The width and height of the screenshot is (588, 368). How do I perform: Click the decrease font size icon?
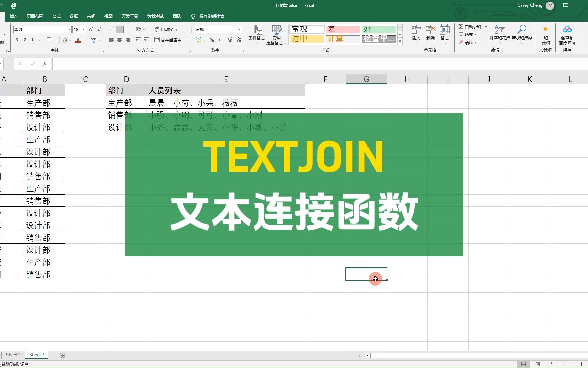click(x=99, y=30)
